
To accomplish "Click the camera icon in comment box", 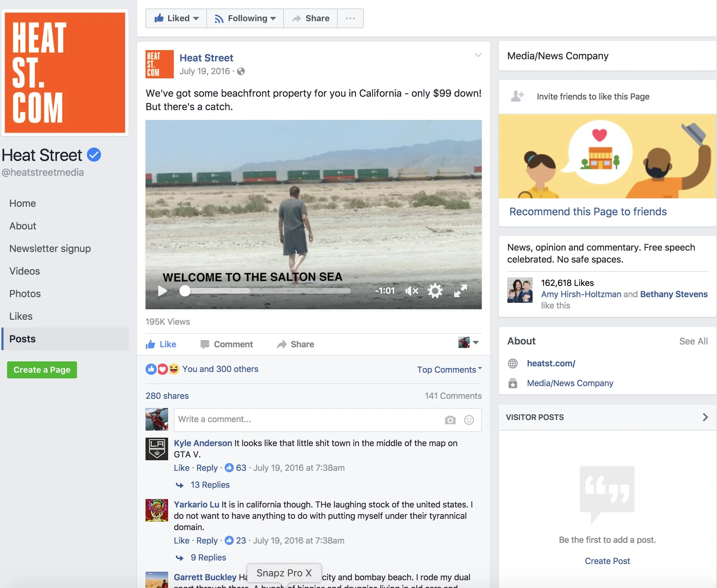I will tap(450, 420).
